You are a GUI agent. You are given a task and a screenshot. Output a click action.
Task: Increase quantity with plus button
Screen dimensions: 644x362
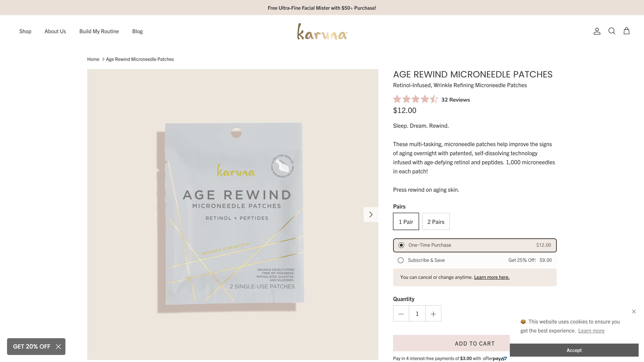(x=433, y=314)
